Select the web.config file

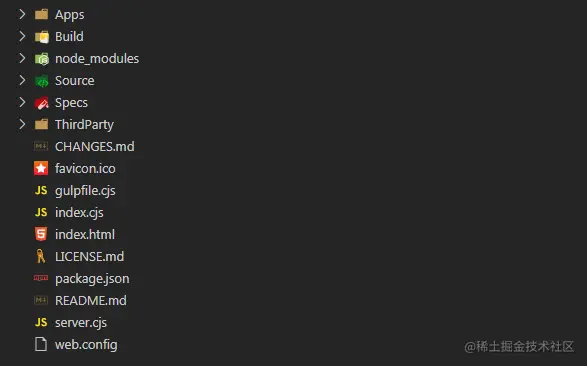pos(86,345)
